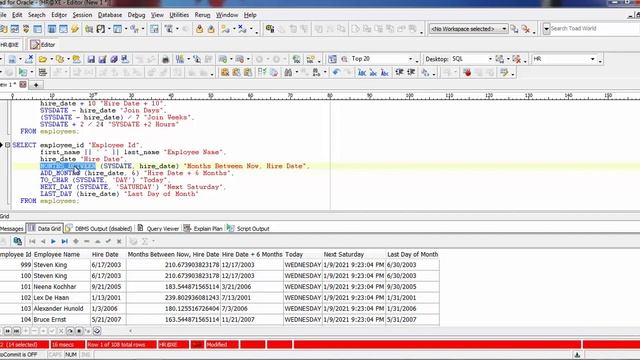Switch to the Script Output tab
The width and height of the screenshot is (640, 360).
248,229
